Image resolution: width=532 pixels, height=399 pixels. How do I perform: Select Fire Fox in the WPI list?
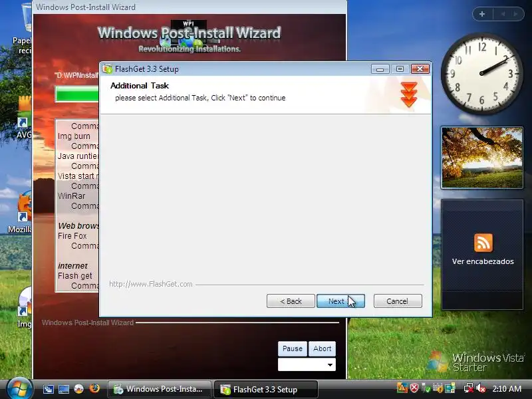[72, 236]
